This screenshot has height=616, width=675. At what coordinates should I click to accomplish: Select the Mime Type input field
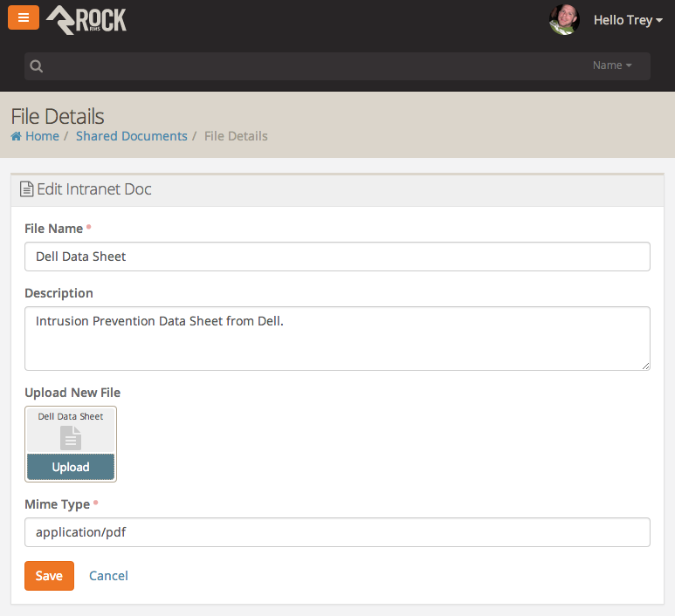(337, 532)
